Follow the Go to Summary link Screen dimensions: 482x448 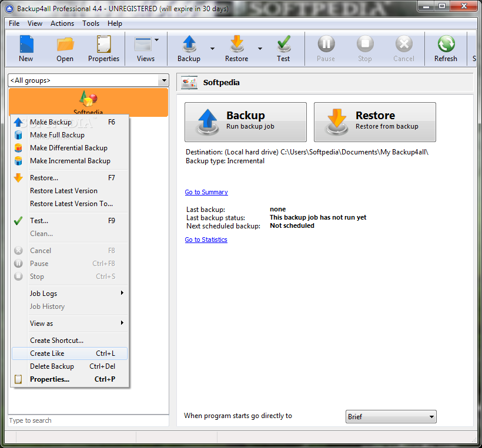coord(206,192)
